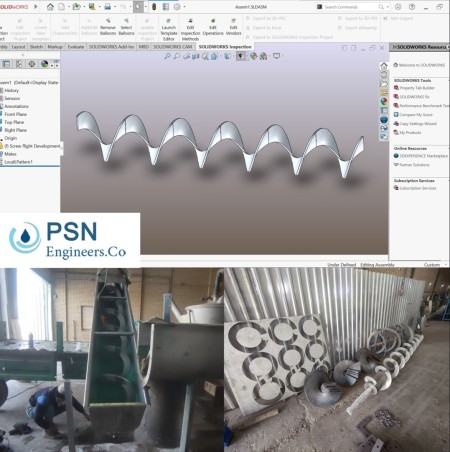Click the Edit Appearance color ball icon

pyautogui.click(x=254, y=56)
